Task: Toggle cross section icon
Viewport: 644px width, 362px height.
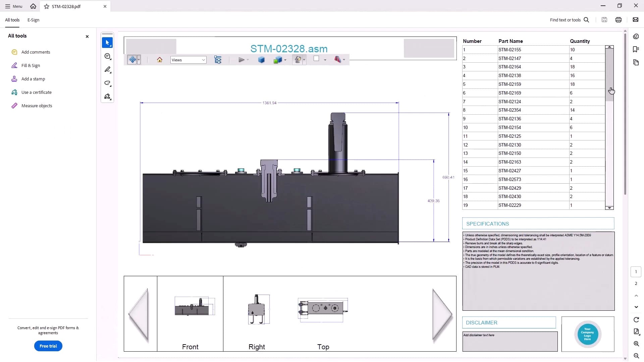Action: point(337,59)
